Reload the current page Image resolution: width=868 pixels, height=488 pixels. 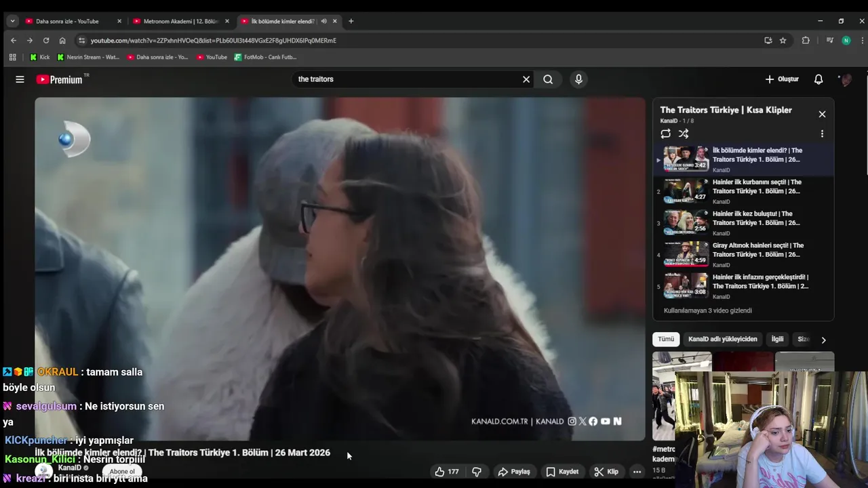coord(46,41)
